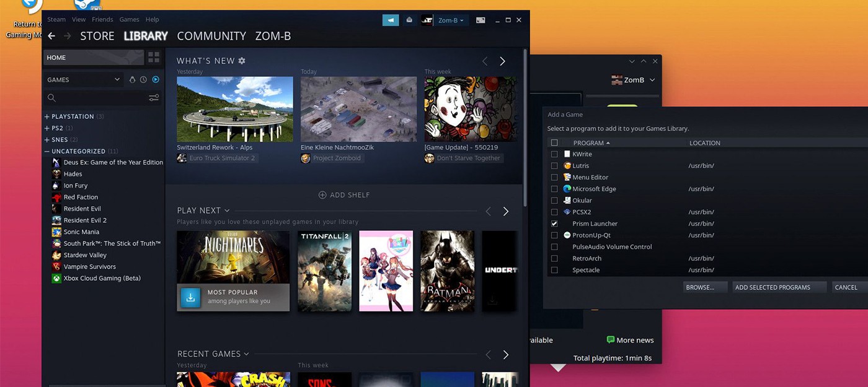Open the Zom-B account dropdown in Steam
The height and width of the screenshot is (387, 868).
tap(451, 20)
